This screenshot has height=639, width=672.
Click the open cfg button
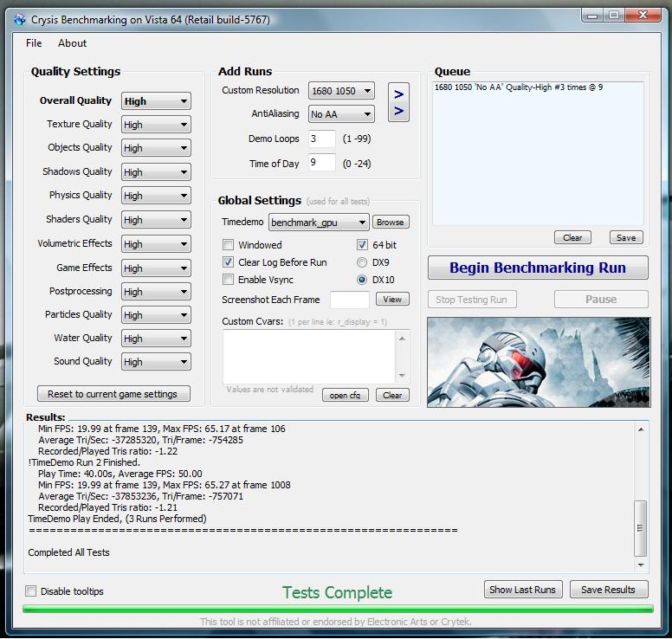click(x=345, y=395)
